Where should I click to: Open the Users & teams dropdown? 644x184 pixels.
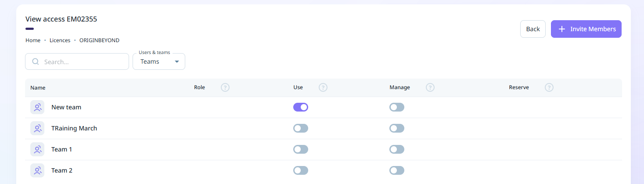click(x=159, y=62)
